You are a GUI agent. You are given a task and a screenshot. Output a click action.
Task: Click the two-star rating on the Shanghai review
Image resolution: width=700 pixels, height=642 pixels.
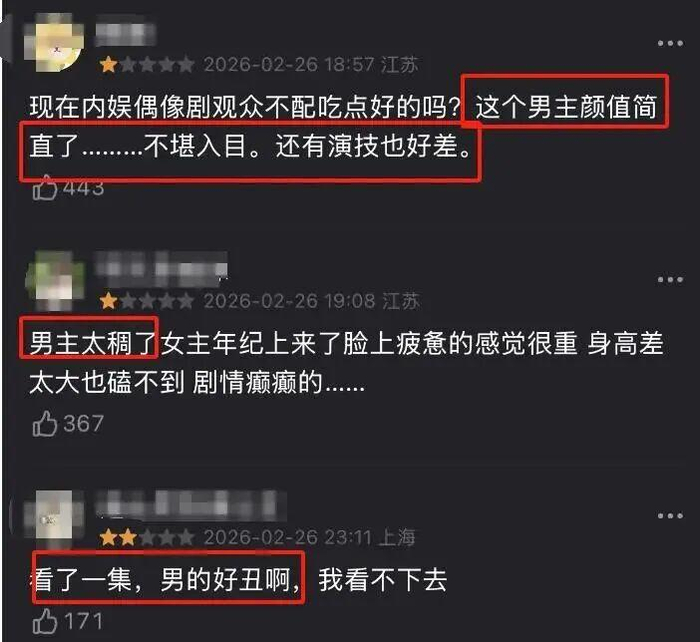(x=147, y=537)
